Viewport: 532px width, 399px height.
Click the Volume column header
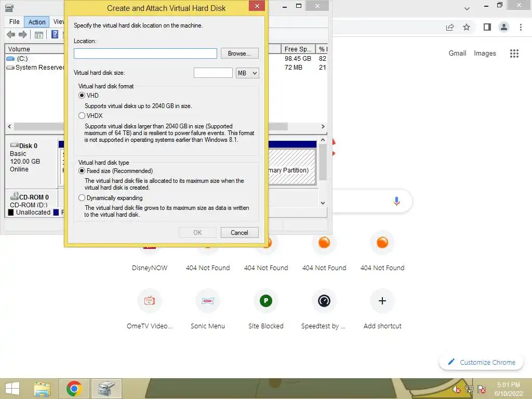(x=34, y=49)
